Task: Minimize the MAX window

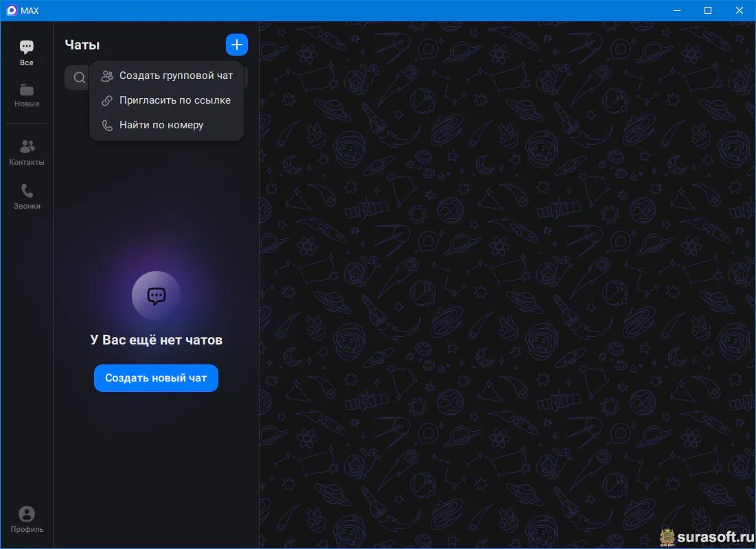Action: [x=677, y=10]
